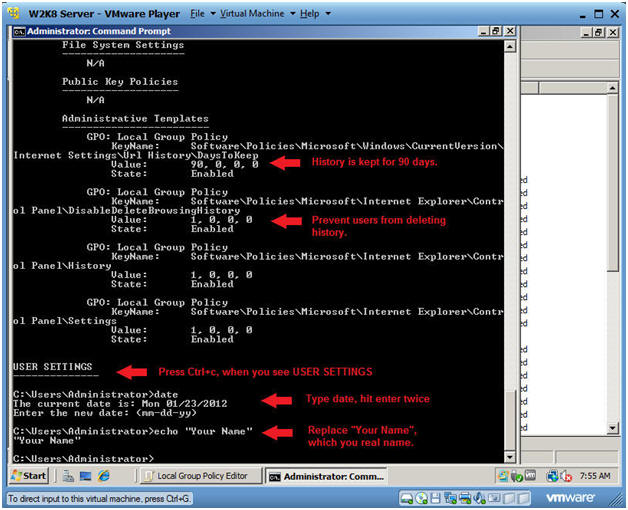This screenshot has height=510, width=628.
Task: Click 'Enter the new date: (mm-dd-yy)' line
Action: pyautogui.click(x=105, y=413)
